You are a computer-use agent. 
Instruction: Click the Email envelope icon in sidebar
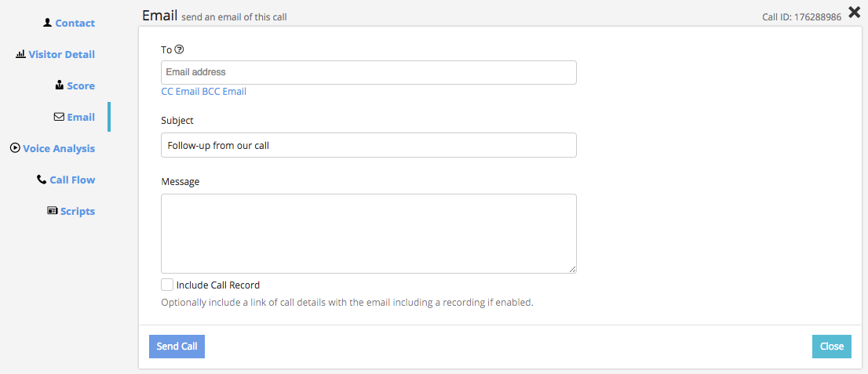click(x=59, y=117)
